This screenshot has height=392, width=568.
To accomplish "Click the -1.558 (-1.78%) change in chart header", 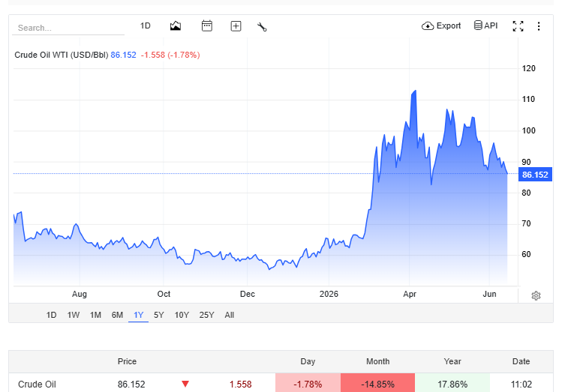I will 170,55.
